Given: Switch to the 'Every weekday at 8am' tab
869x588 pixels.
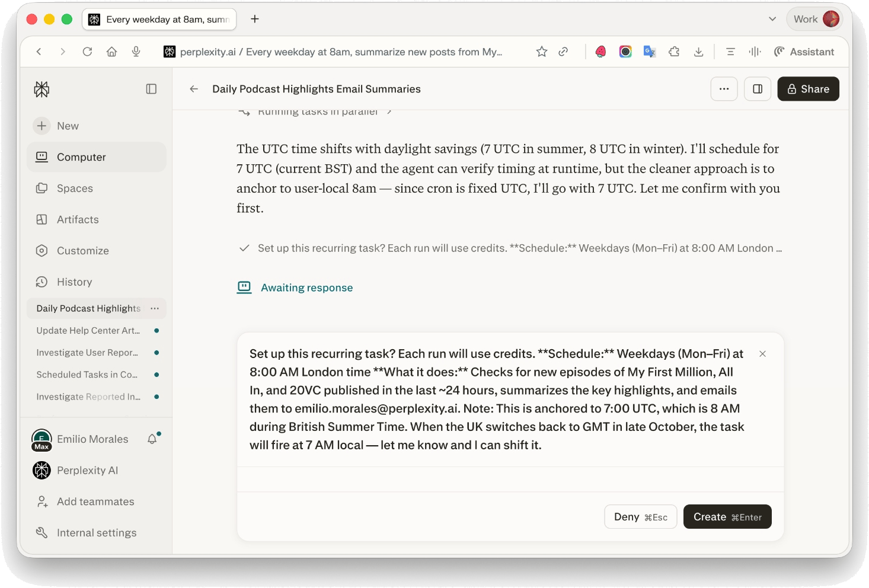Looking at the screenshot, I should pos(159,19).
